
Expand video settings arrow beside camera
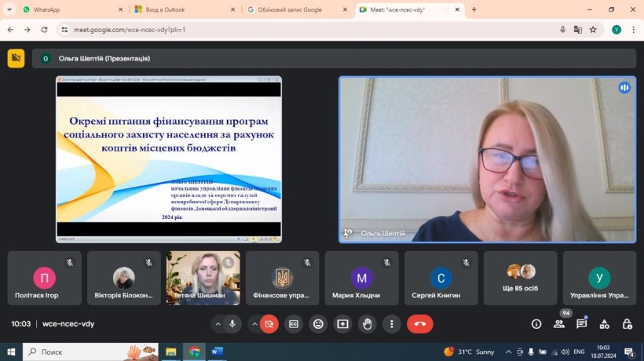pyautogui.click(x=254, y=324)
